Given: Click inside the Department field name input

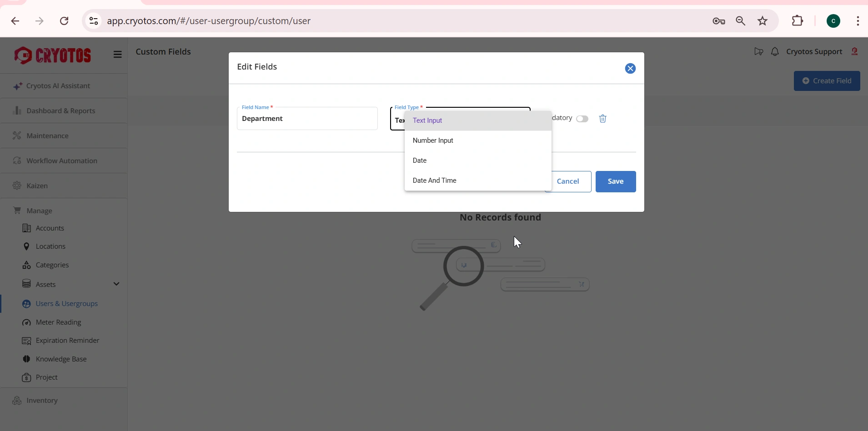Looking at the screenshot, I should pos(307,119).
